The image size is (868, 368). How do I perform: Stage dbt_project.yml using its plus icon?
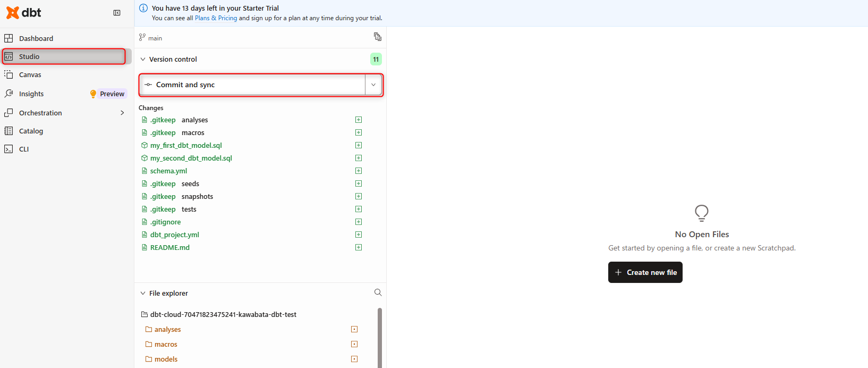pos(359,235)
